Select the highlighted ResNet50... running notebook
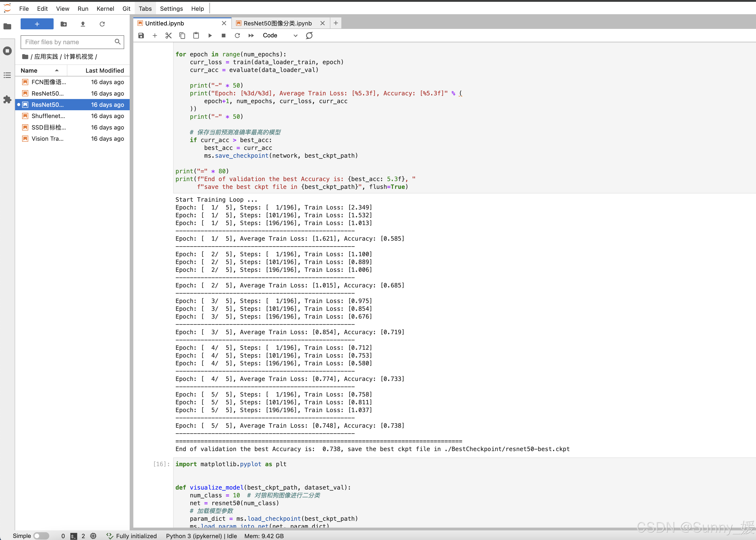Viewport: 756px width, 540px height. pyautogui.click(x=72, y=105)
